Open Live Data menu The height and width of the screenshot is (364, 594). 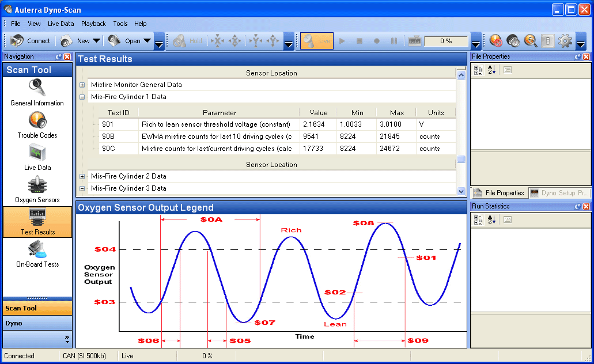click(x=60, y=24)
